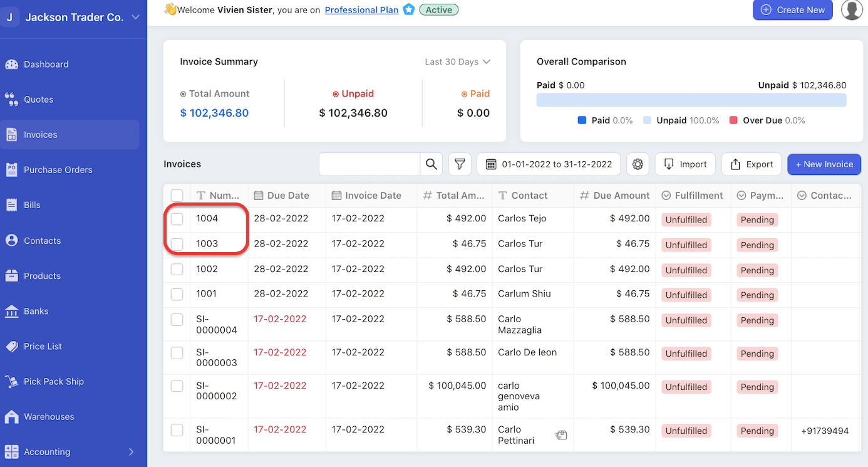Screen dimensions: 868x467
Task: Open the Bills receipt icon
Action: tap(11, 204)
